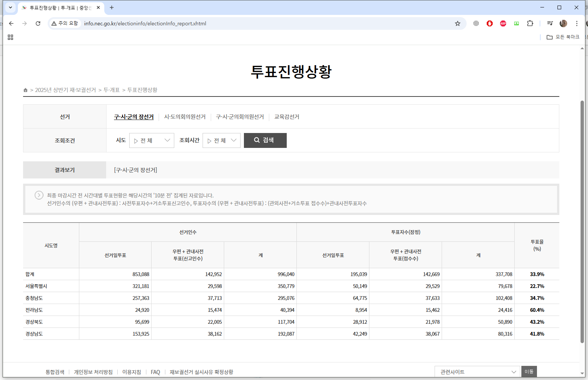The width and height of the screenshot is (588, 380).
Task: Select the 구·시·군의회의원선거 tab
Action: tap(240, 117)
